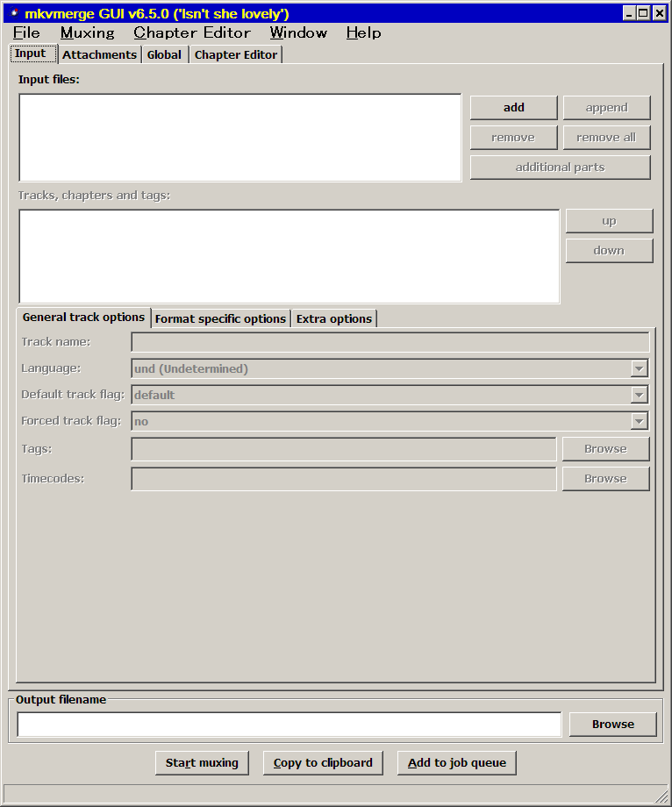The height and width of the screenshot is (807, 672).
Task: Click Browse next to Tags
Action: pos(605,449)
